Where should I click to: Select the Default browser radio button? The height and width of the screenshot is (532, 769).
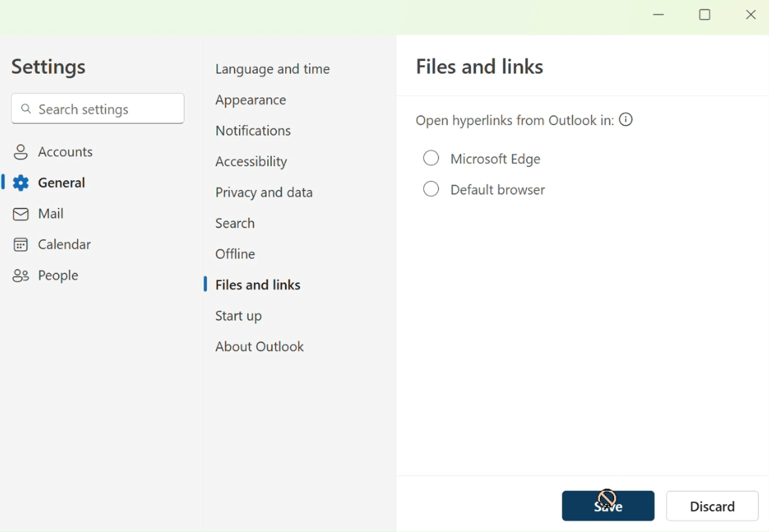coord(431,189)
